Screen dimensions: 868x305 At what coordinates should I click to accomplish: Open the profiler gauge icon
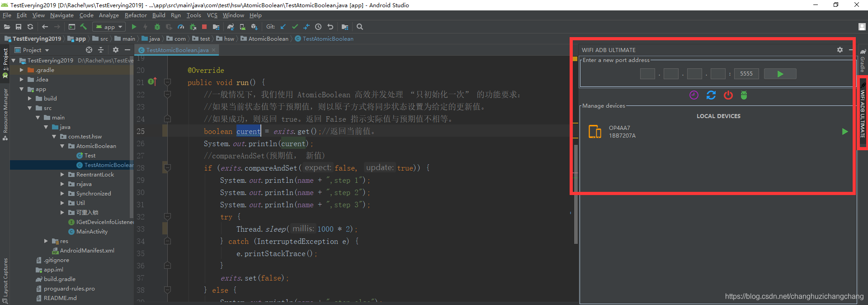click(x=181, y=27)
